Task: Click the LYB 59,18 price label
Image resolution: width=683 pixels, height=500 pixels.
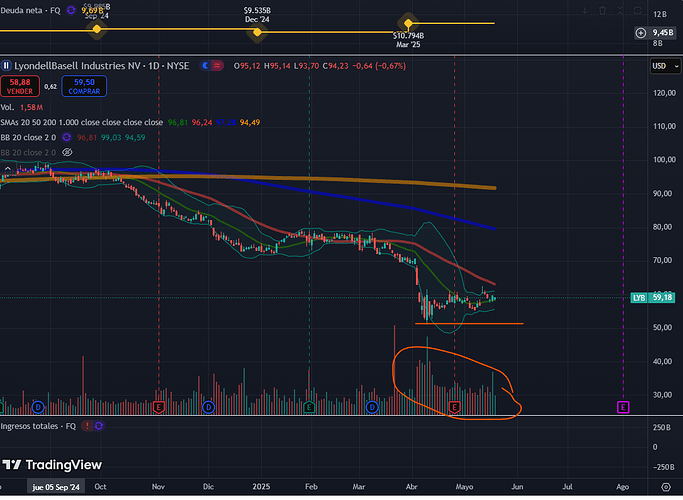Action: (x=653, y=298)
